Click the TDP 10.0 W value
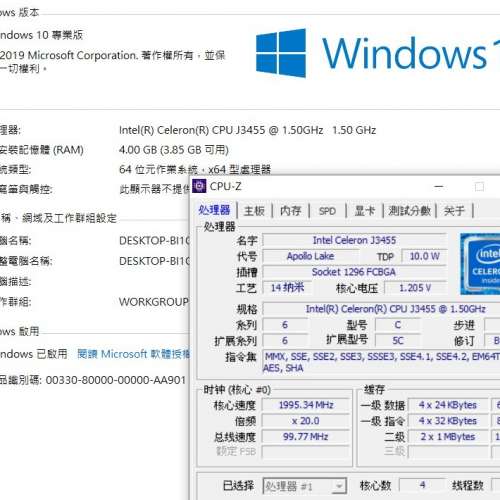 click(424, 256)
